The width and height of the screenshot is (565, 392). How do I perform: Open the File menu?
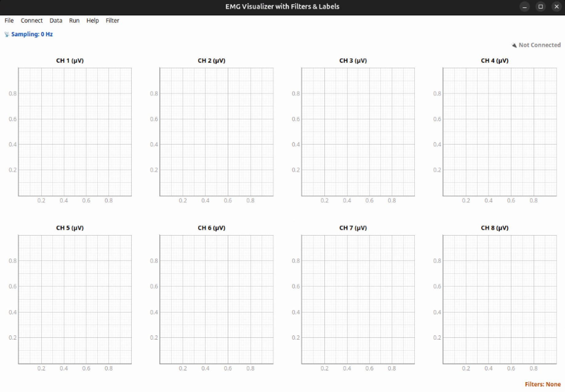(9, 21)
